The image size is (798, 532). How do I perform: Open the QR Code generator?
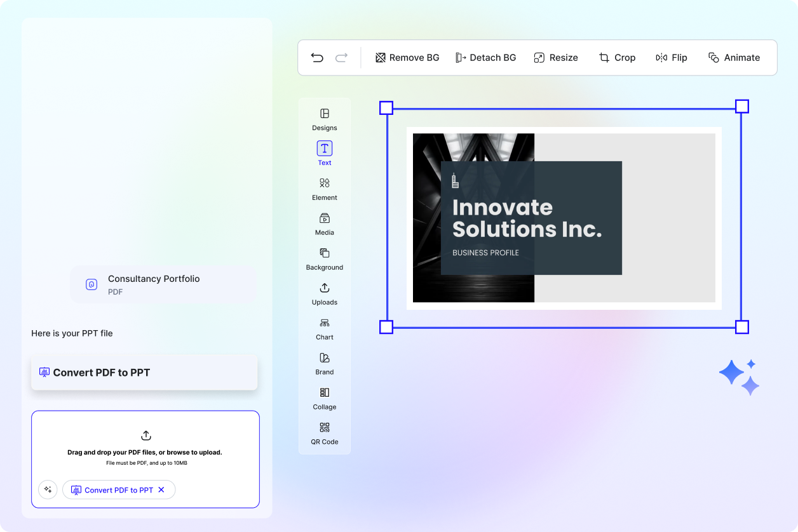(325, 433)
